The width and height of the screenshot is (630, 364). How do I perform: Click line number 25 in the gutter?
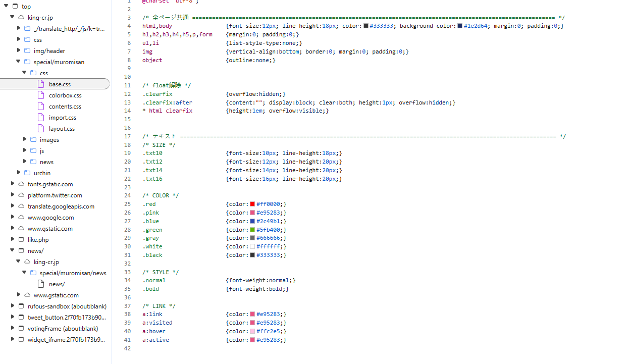point(127,204)
